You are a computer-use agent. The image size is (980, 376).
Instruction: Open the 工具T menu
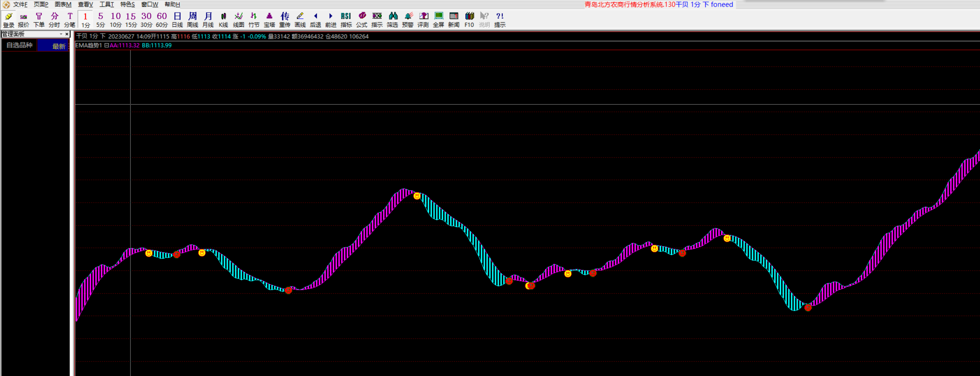(x=106, y=5)
